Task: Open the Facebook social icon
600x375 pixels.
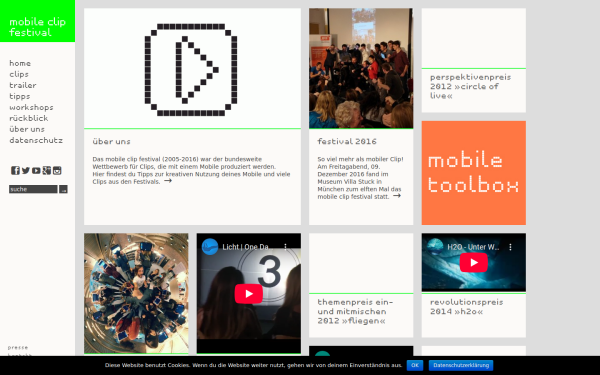Action: pyautogui.click(x=15, y=170)
